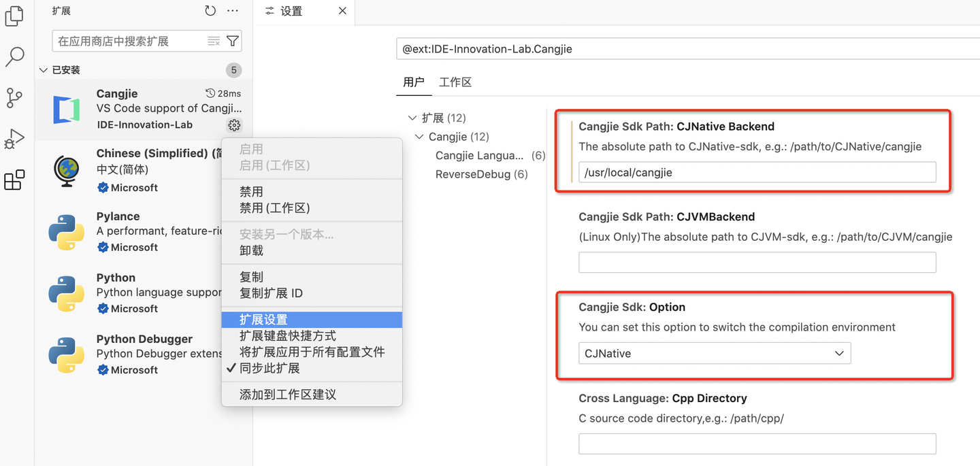Close the 设置 editor tab
The width and height of the screenshot is (980, 466).
[x=342, y=11]
